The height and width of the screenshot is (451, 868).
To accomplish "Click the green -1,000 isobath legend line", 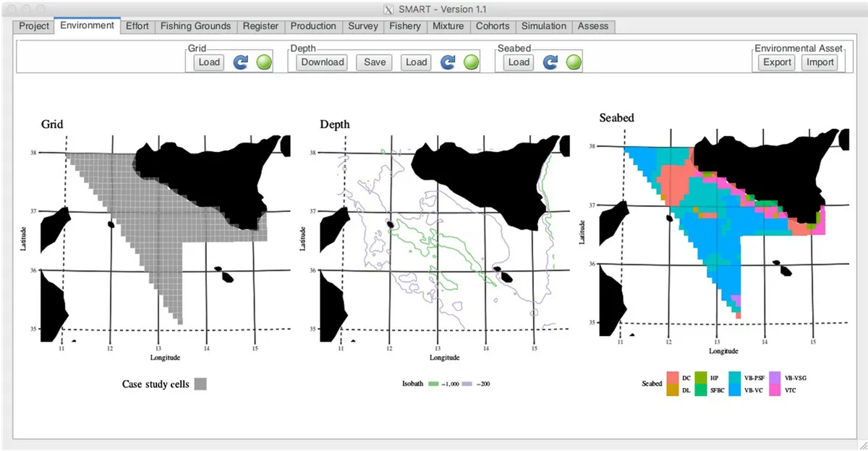I will (434, 384).
